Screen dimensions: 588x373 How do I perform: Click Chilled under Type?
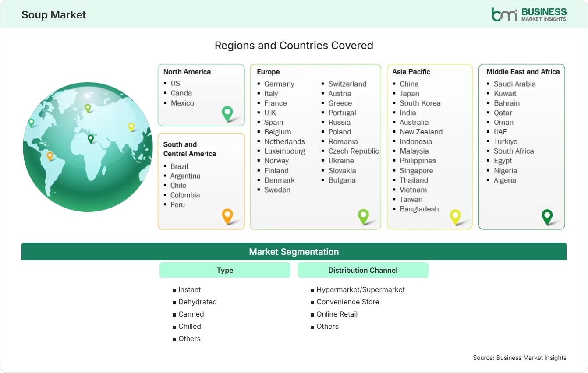tap(190, 327)
